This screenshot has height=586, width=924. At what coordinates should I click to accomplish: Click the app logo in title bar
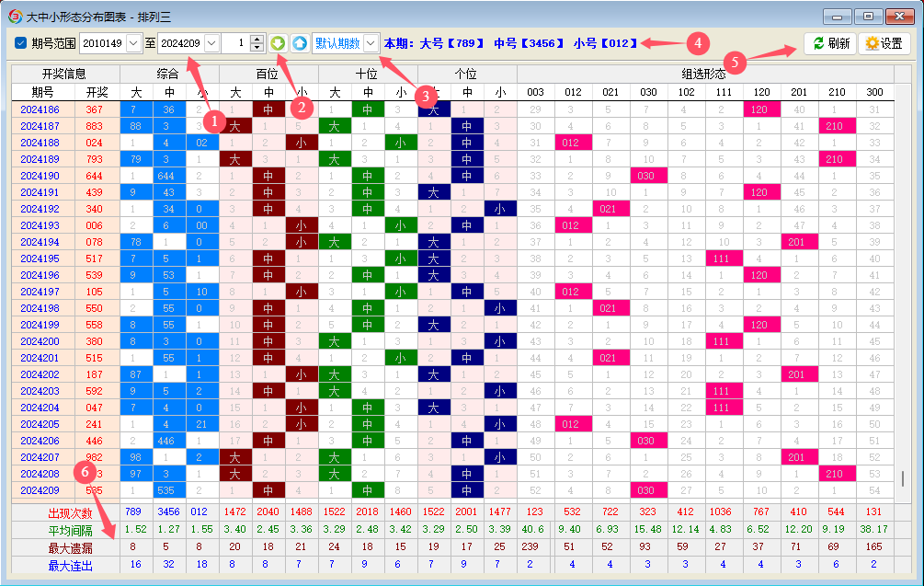click(14, 16)
